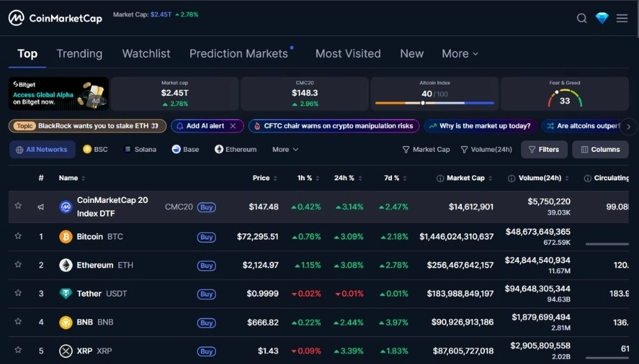The width and height of the screenshot is (639, 364).
Task: Open the search magnifier icon
Action: point(581,18)
